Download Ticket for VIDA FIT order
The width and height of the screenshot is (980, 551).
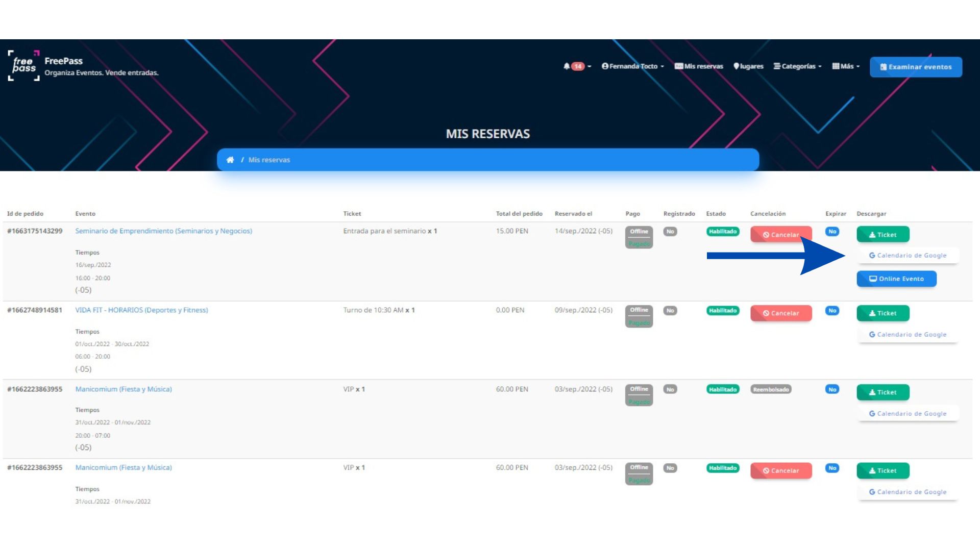point(883,313)
